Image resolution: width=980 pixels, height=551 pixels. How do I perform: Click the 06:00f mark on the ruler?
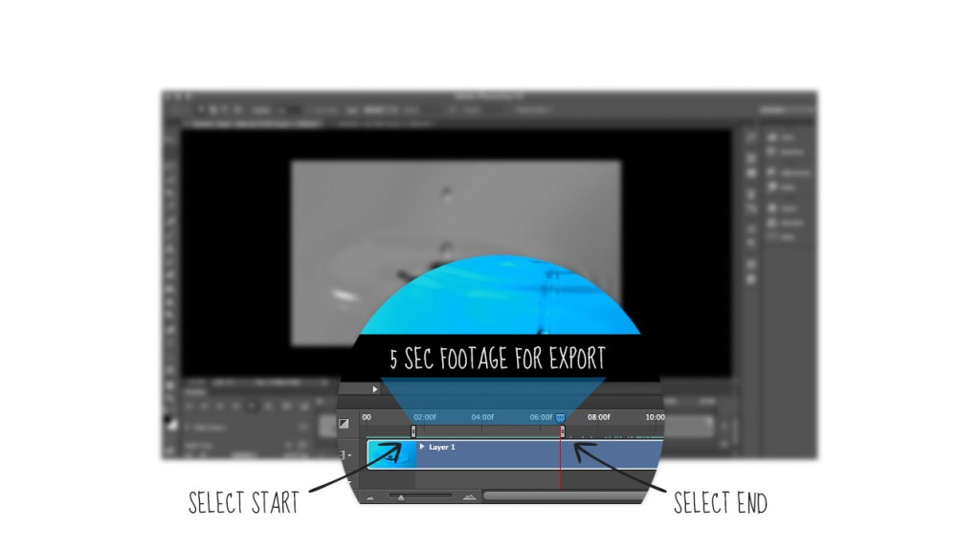point(541,417)
